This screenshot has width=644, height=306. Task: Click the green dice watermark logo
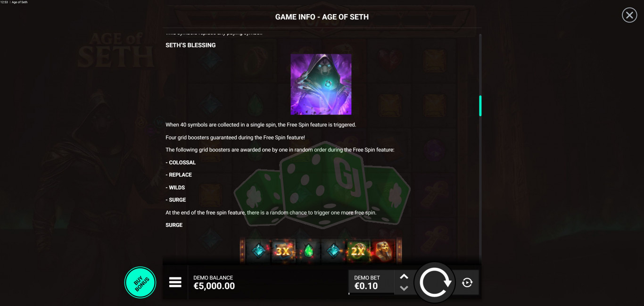(322, 184)
